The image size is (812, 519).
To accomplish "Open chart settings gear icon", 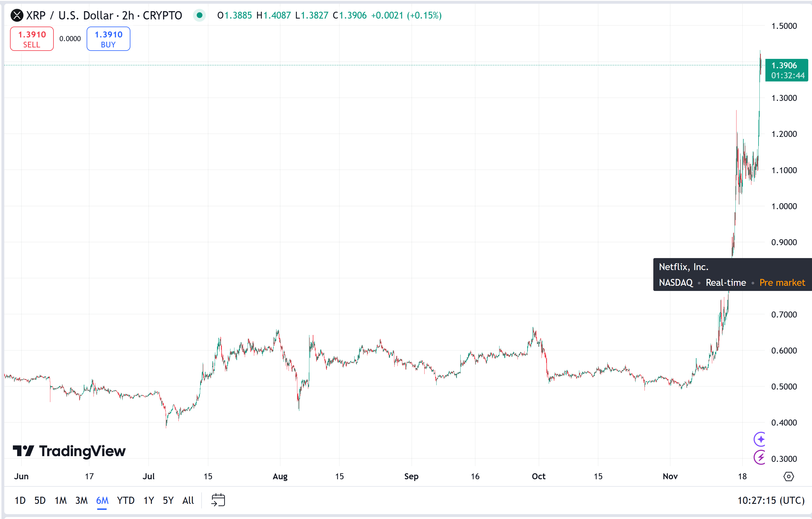I will 788,476.
